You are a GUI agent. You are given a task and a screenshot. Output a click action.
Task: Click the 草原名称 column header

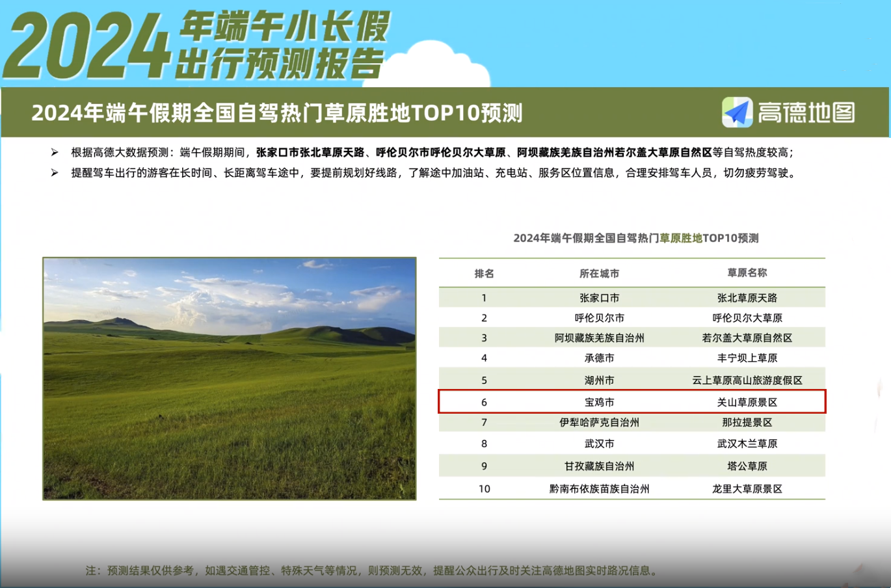coord(747,273)
